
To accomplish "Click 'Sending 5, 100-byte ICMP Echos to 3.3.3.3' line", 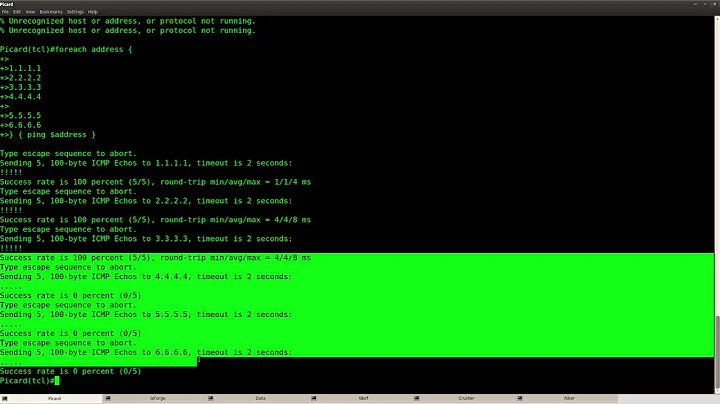I will (x=146, y=239).
